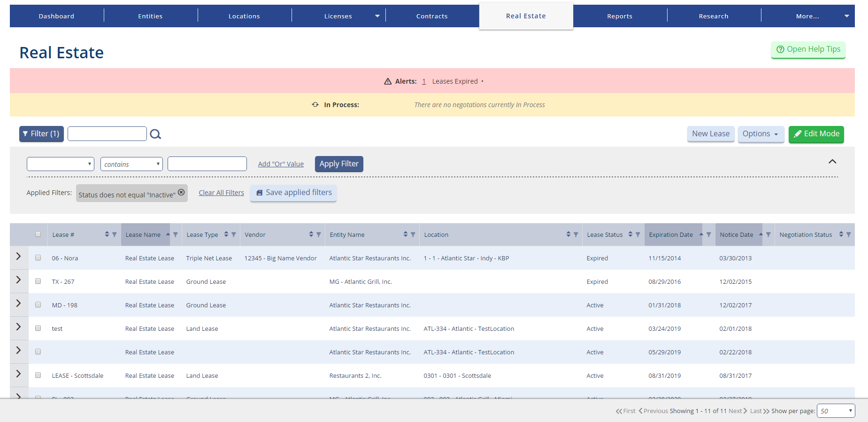Filter the Location column
Viewport: 868px width, 422px height.
576,234
